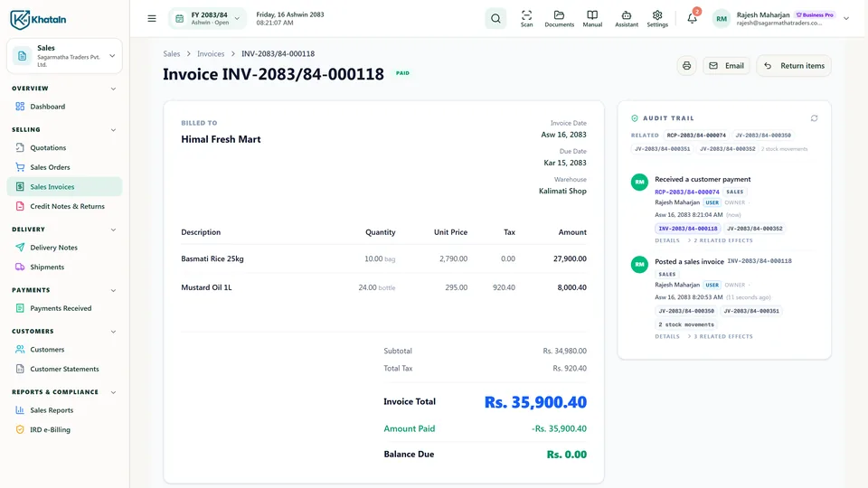The width and height of the screenshot is (868, 488).
Task: Click INV-2083/84-000118 tag in payment entry
Action: (687, 229)
